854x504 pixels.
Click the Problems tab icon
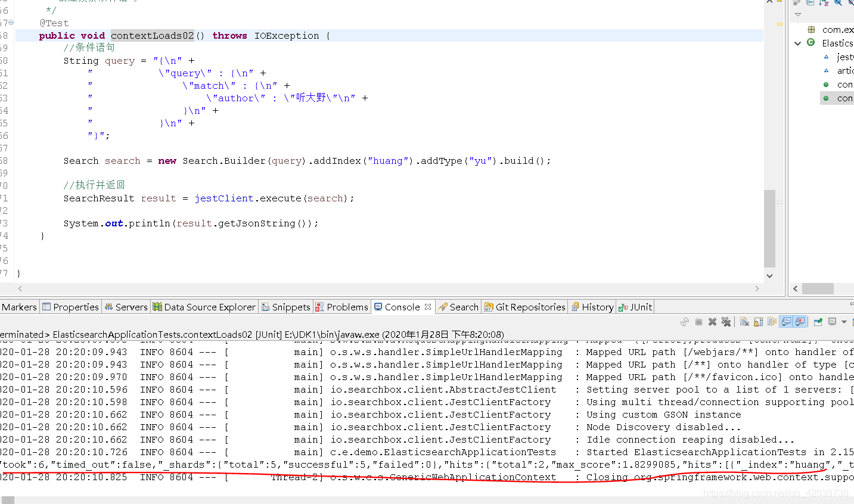point(320,307)
